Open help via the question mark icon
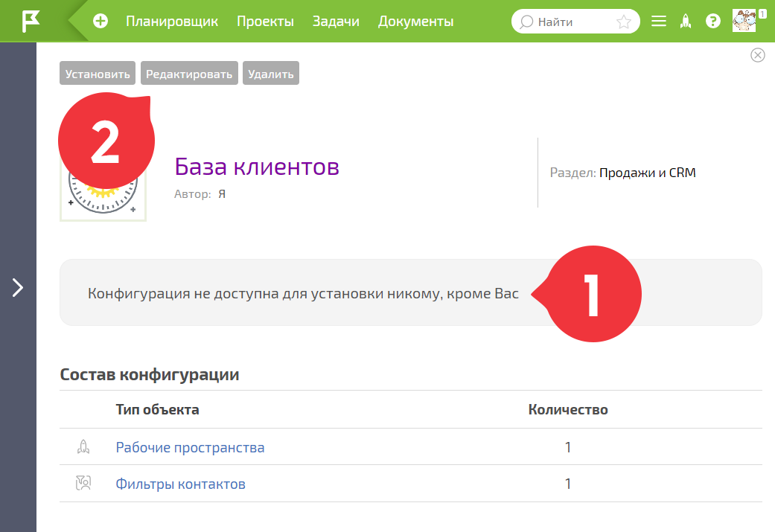This screenshot has height=532, width=775. [x=712, y=22]
